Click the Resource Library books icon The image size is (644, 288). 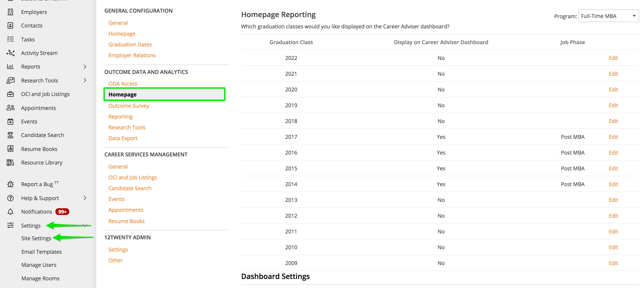10,162
